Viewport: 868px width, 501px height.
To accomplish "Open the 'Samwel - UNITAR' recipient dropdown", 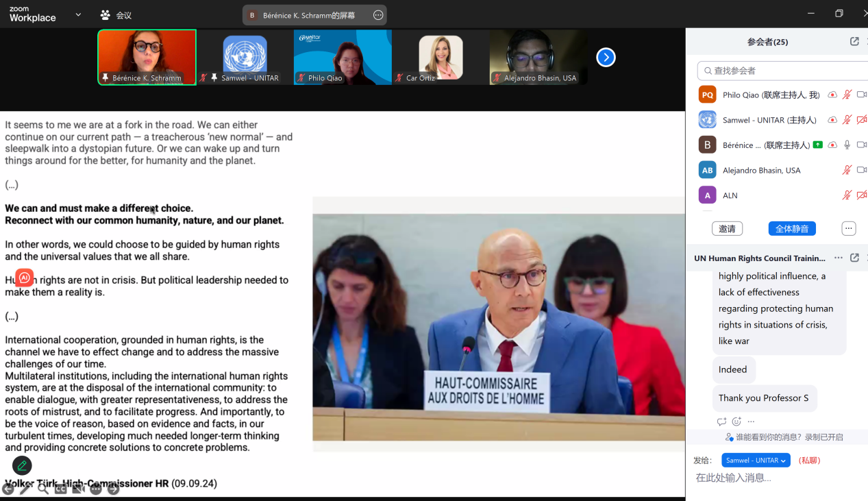I will (x=756, y=461).
